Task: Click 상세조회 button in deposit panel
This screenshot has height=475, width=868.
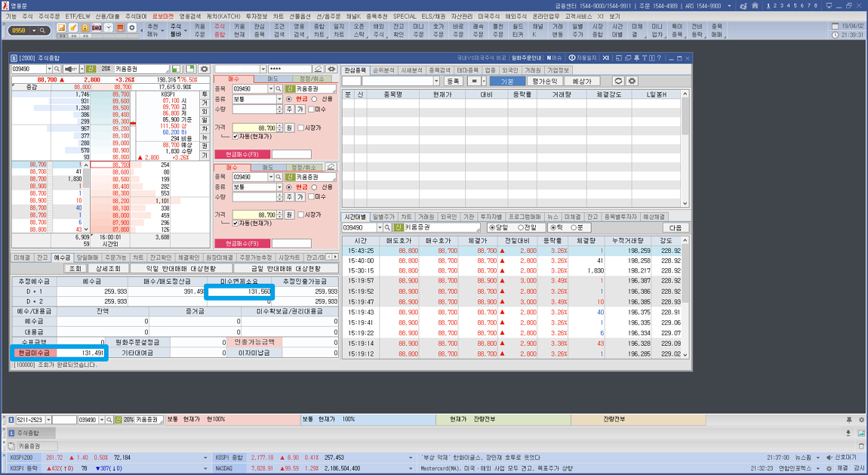Action: 108,269
